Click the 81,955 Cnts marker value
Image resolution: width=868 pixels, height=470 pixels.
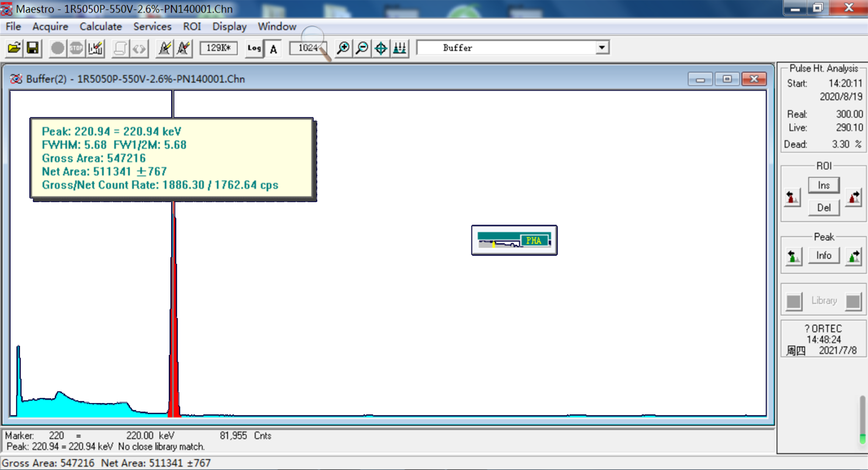tap(245, 436)
